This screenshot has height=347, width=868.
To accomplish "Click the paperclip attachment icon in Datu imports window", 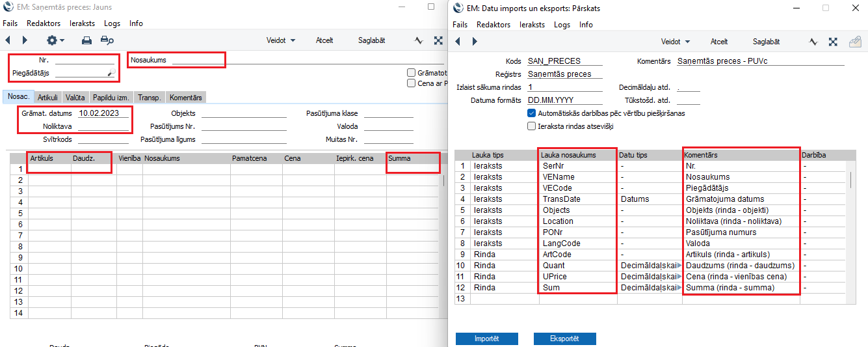I will click(x=856, y=42).
